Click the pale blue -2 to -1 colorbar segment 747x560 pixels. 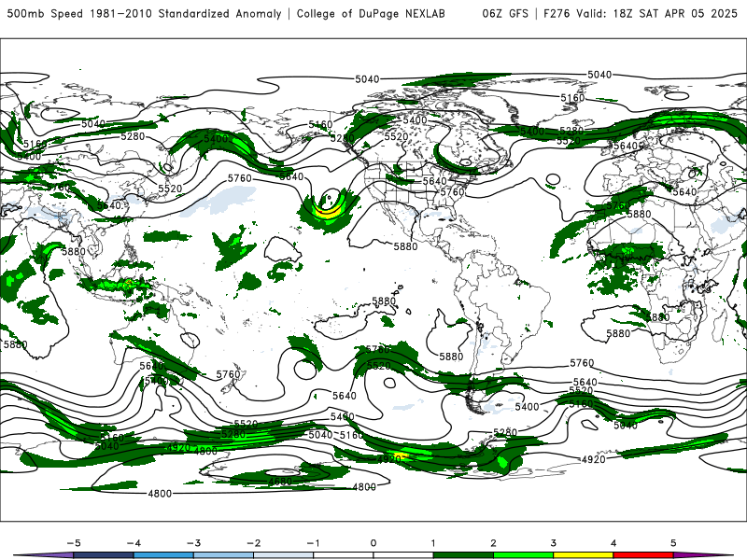pos(284,555)
